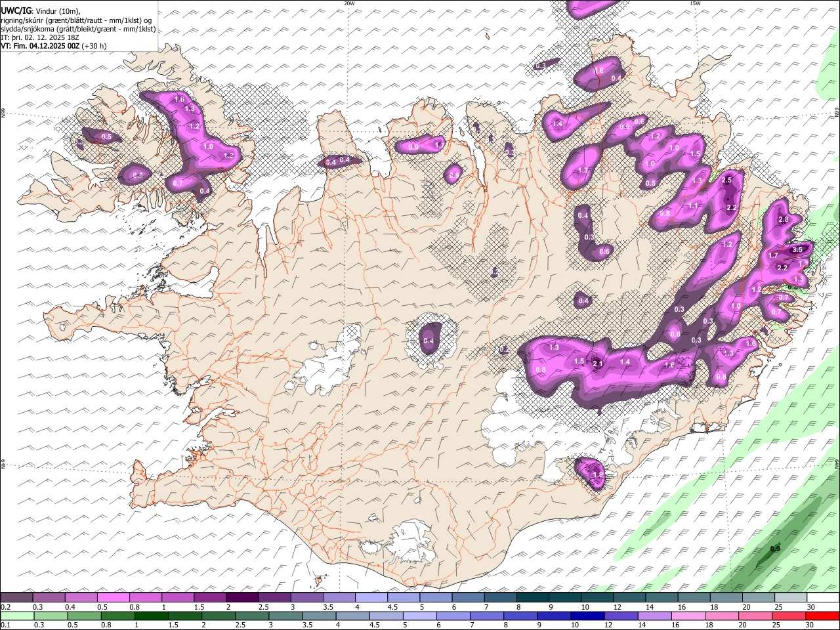Pick the light lavender swatch starting at 4 in the top legend row
Image resolution: width=840 pixels, height=630 pixels.
point(371,598)
